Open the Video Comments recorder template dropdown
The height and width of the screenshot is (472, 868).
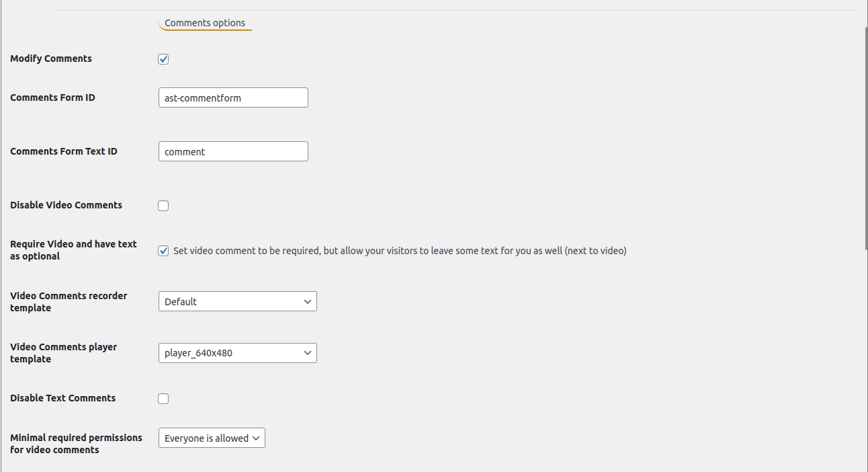click(237, 301)
